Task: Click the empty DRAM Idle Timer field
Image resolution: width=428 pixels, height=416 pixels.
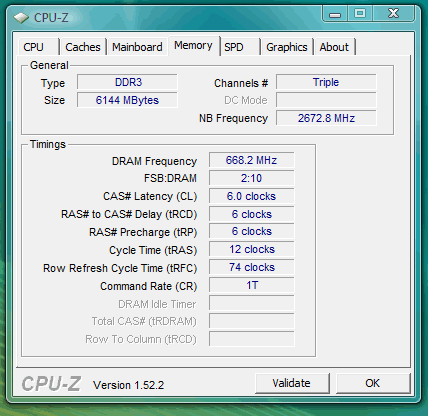Action: tap(252, 303)
